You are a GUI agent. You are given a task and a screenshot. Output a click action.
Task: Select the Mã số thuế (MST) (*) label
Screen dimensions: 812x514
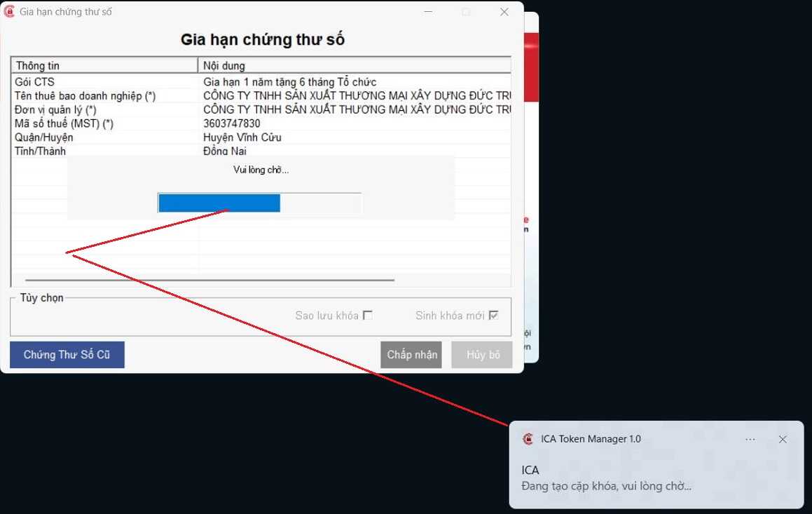(64, 123)
